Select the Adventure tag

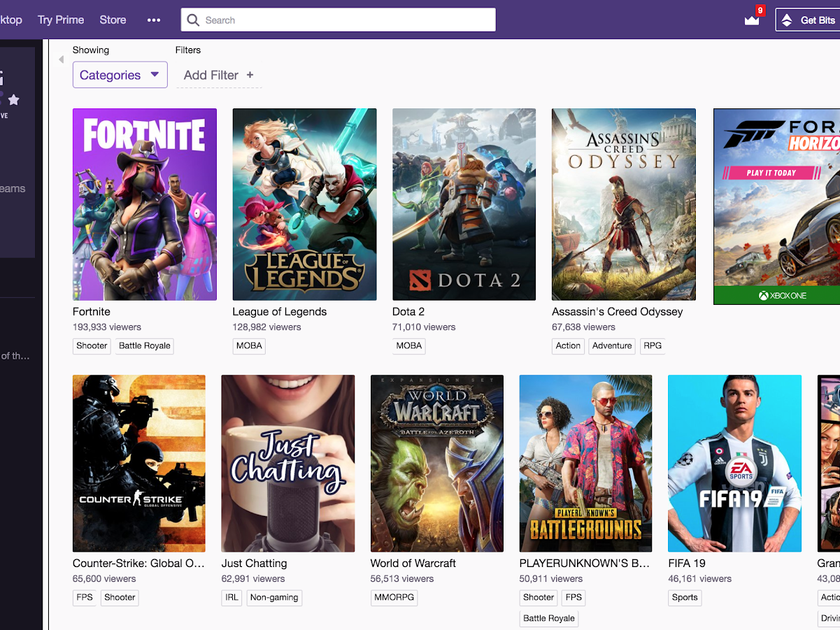pyautogui.click(x=612, y=345)
